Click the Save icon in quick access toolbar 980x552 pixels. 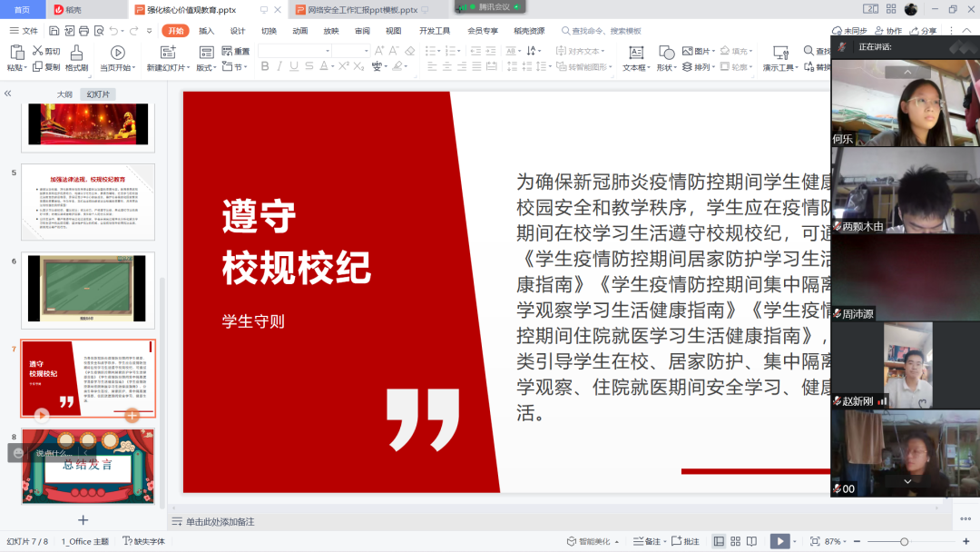[53, 31]
